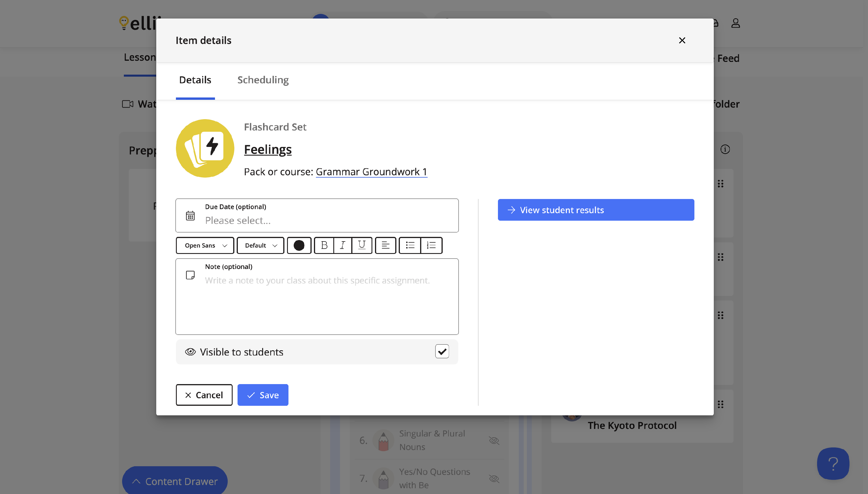Open the black text color picker
This screenshot has width=868, height=494.
pyautogui.click(x=299, y=245)
